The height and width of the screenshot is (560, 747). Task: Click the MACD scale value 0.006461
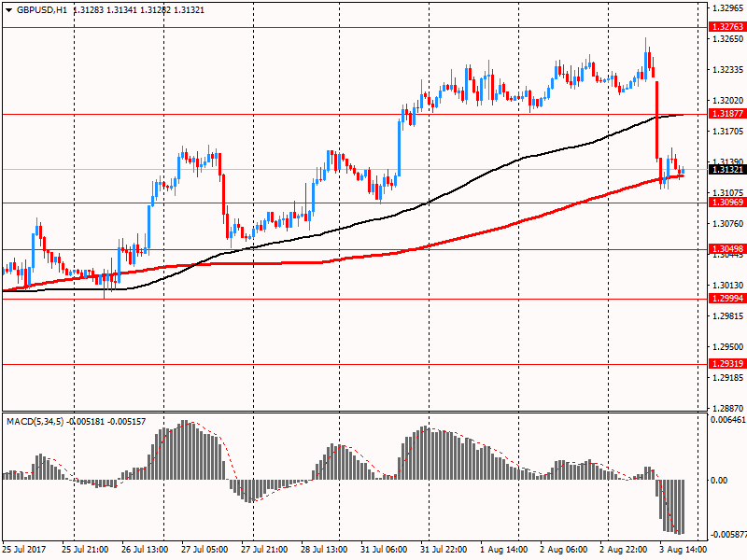click(728, 419)
